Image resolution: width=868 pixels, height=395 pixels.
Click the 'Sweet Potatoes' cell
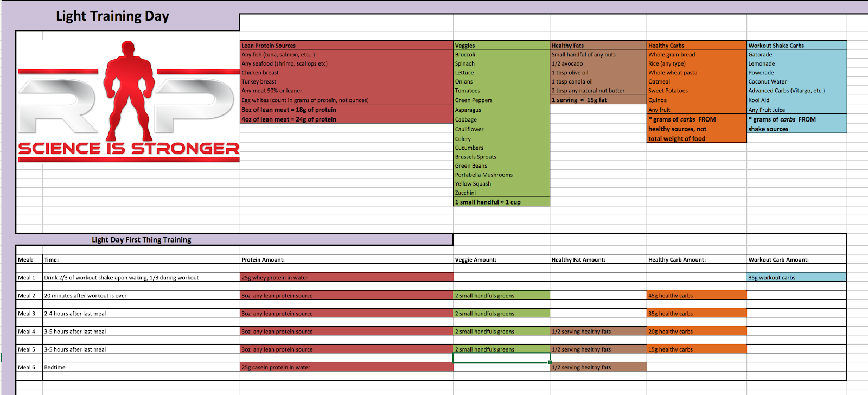click(697, 91)
